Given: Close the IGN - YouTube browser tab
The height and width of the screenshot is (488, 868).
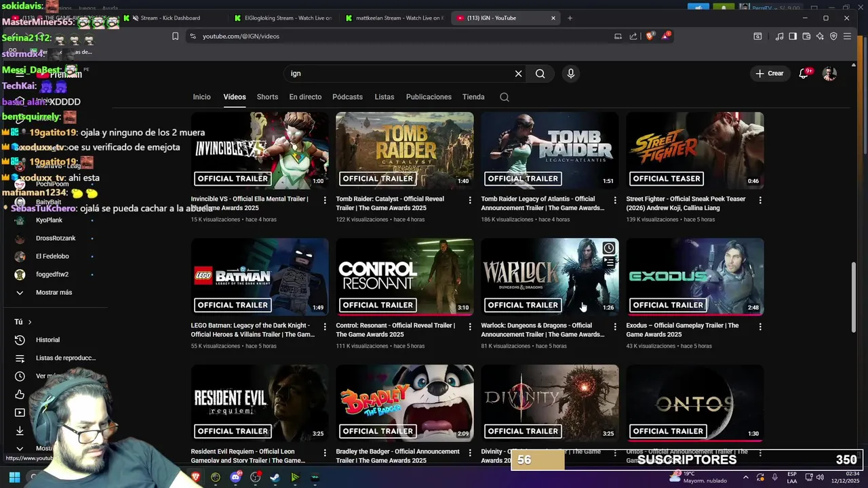Looking at the screenshot, I should (553, 18).
